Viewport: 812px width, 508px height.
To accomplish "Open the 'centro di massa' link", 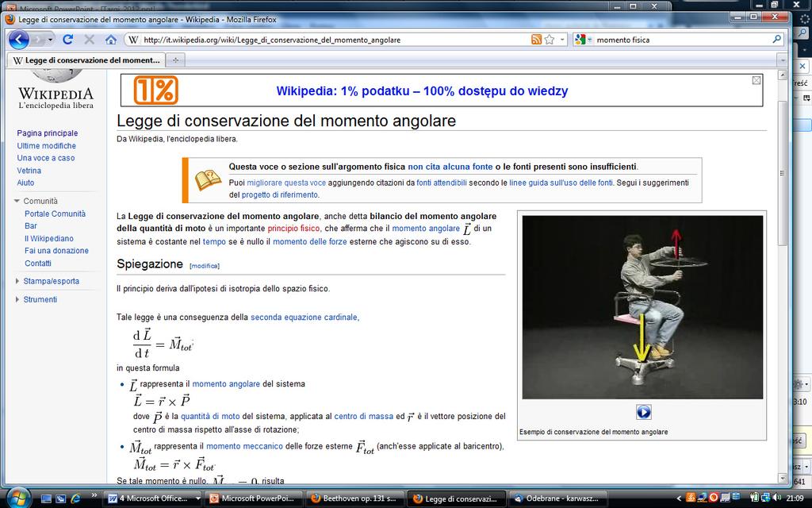I will click(363, 416).
